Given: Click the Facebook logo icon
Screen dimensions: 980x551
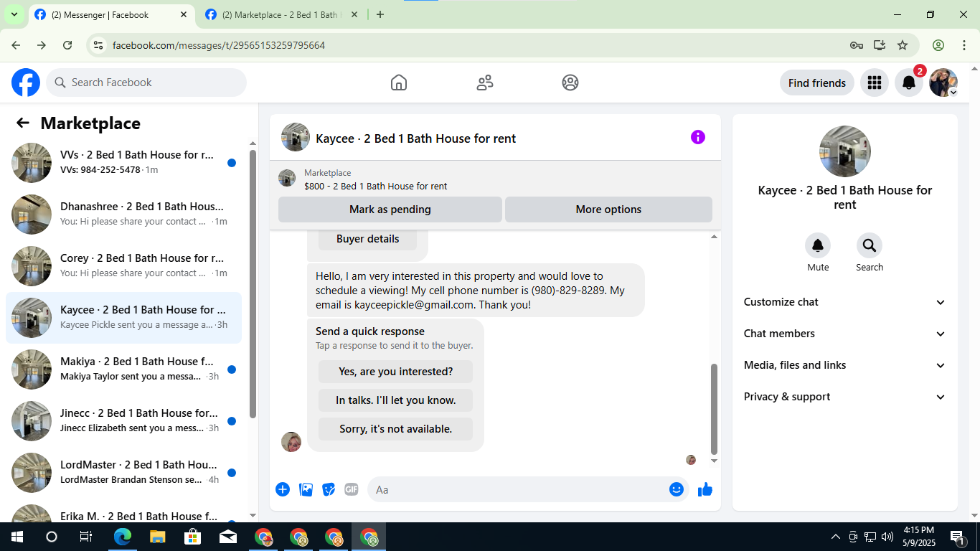Looking at the screenshot, I should pos(26,83).
